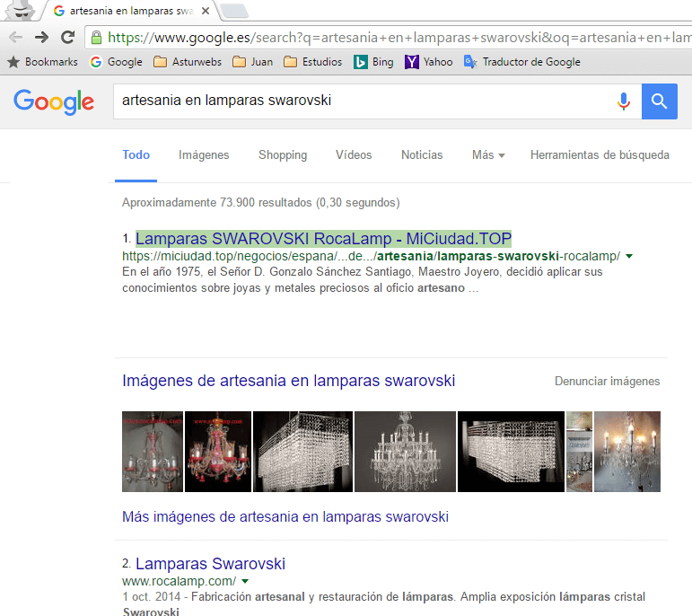The height and width of the screenshot is (616, 692).
Task: Open the fourth thumbnail of white crystal chandelier
Action: click(405, 452)
